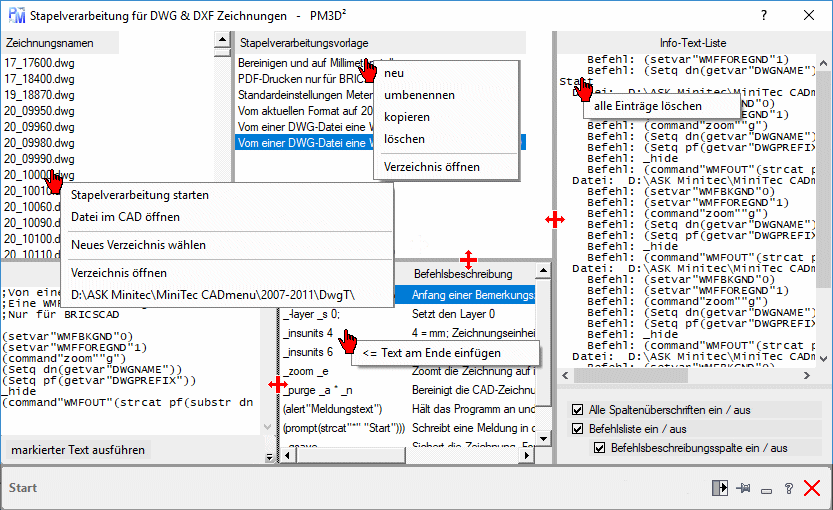Click up arrow of Info-Text-Liste vertical scrollbar
The width and height of the screenshot is (833, 510).
click(823, 63)
